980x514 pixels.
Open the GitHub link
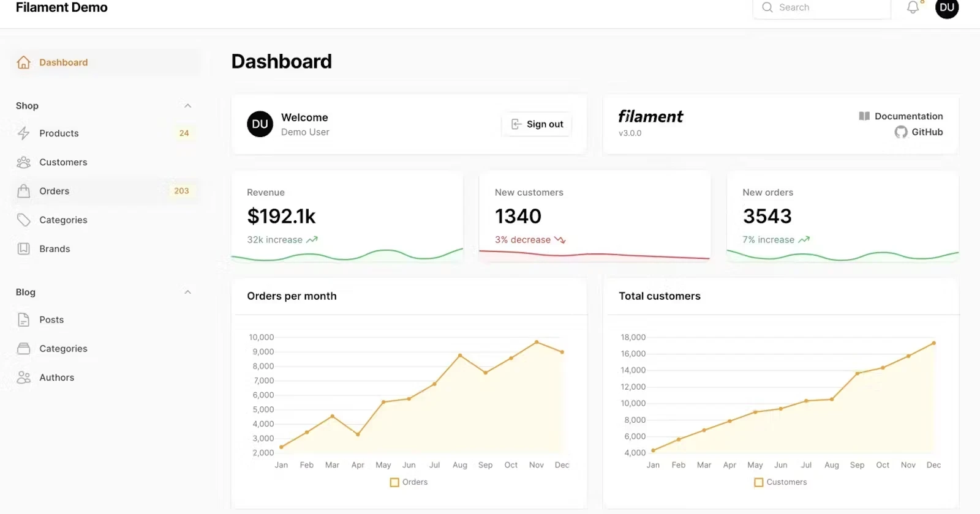point(919,132)
